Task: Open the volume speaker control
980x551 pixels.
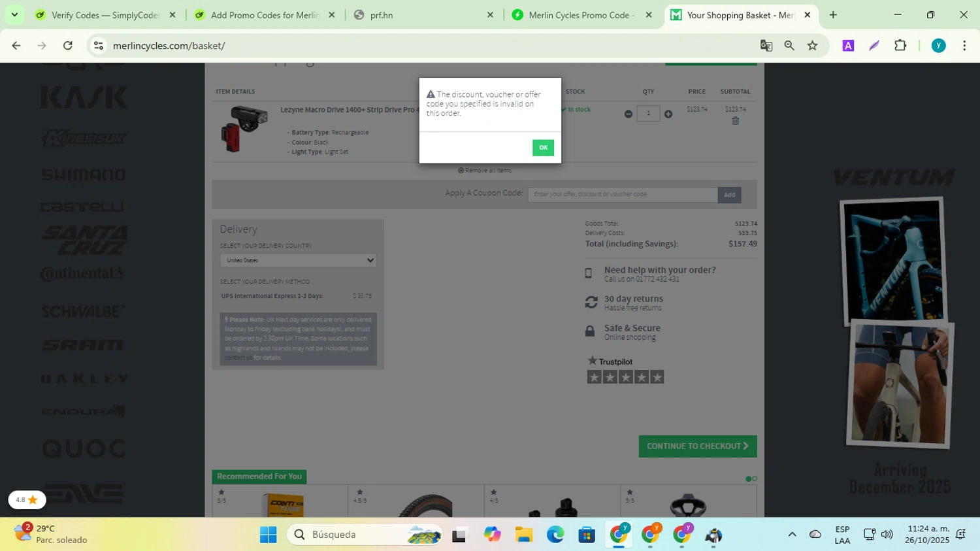Action: click(x=887, y=535)
